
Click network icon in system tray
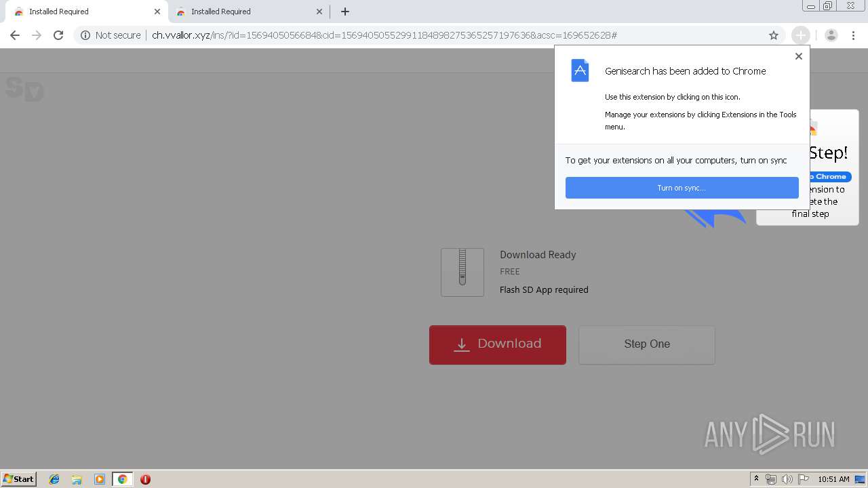click(771, 479)
